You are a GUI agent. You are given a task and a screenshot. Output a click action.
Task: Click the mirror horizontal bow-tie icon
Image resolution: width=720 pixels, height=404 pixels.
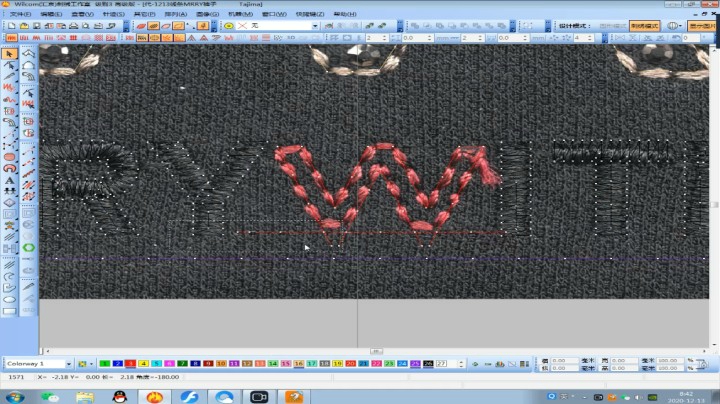(619, 38)
